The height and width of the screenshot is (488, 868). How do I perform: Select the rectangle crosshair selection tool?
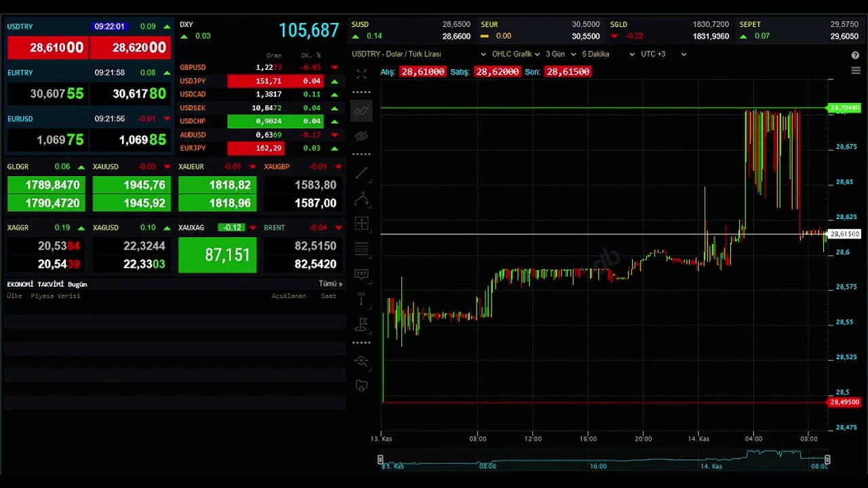(361, 224)
